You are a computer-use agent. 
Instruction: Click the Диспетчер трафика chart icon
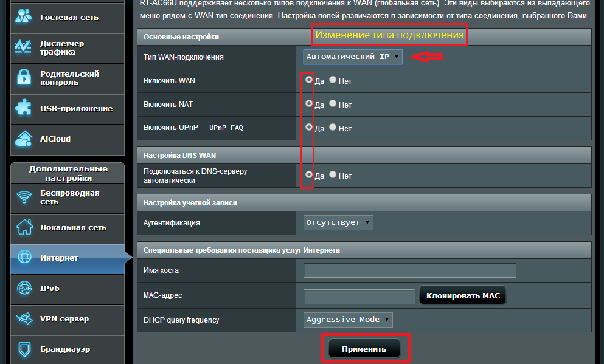[23, 48]
